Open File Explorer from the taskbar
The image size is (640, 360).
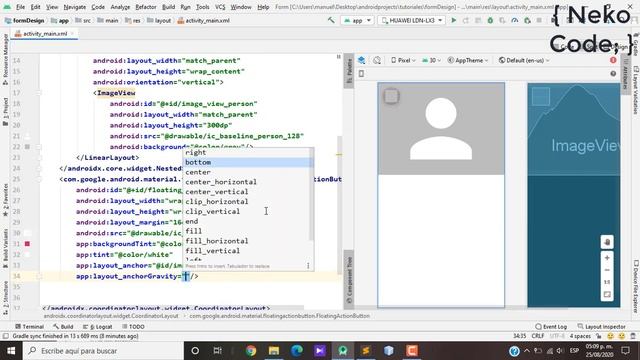coord(274,351)
